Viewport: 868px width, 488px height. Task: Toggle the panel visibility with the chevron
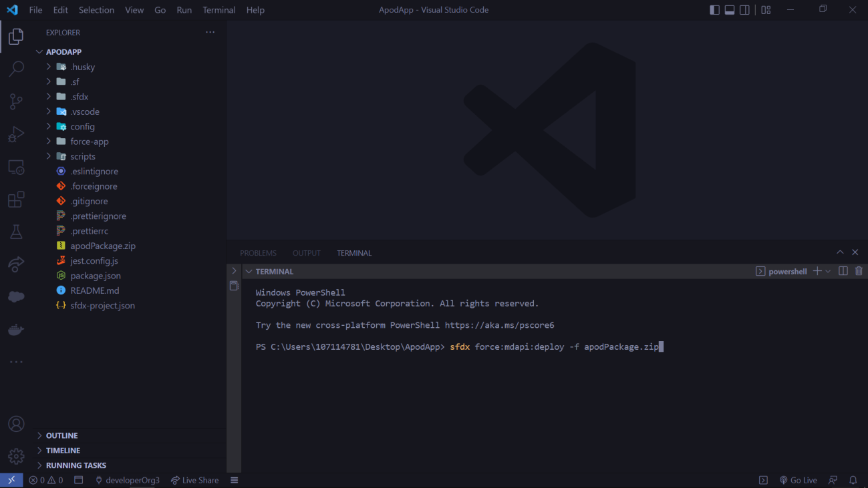[x=840, y=252]
